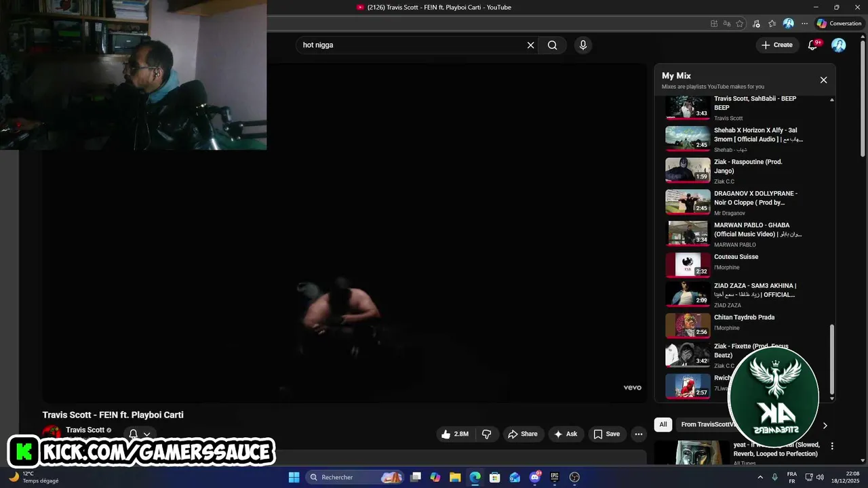This screenshot has width=868, height=488.
Task: Play 'Travis Scott, SahBabii - BEEP BEEP' from mix
Action: 756,103
